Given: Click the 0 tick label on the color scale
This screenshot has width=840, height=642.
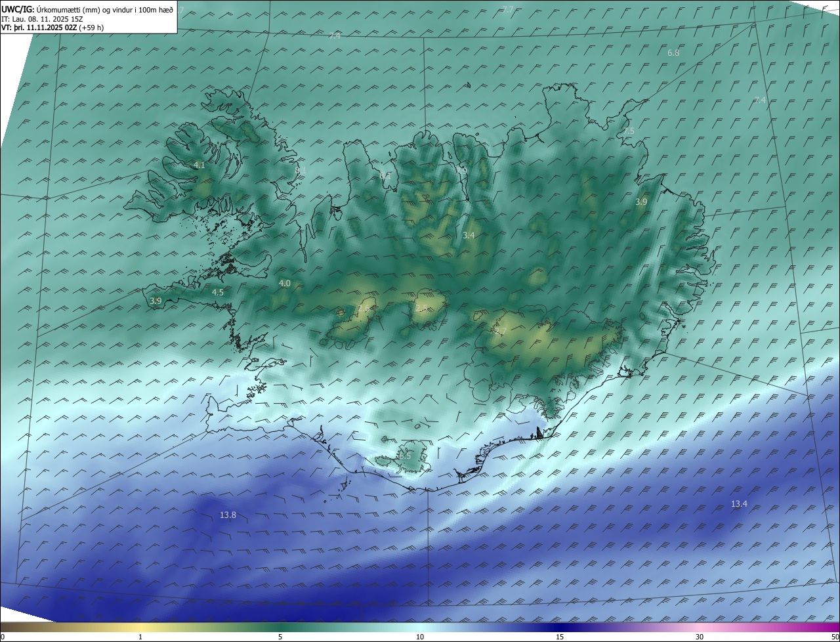Looking at the screenshot, I should coord(2,637).
